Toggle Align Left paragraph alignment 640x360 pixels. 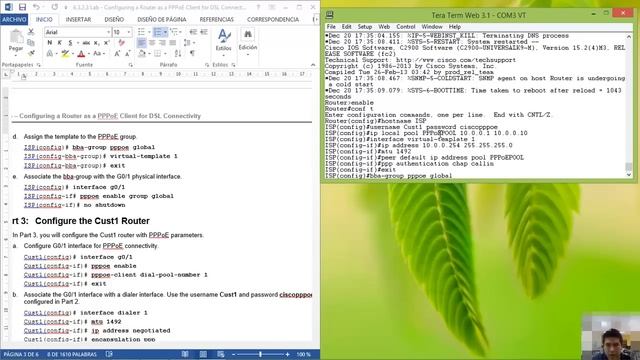click(x=141, y=42)
